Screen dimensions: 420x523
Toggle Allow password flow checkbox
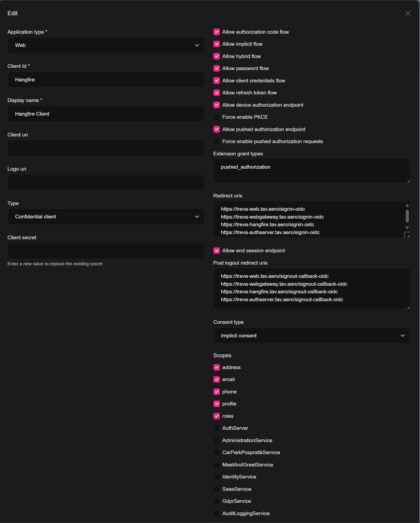click(x=217, y=68)
